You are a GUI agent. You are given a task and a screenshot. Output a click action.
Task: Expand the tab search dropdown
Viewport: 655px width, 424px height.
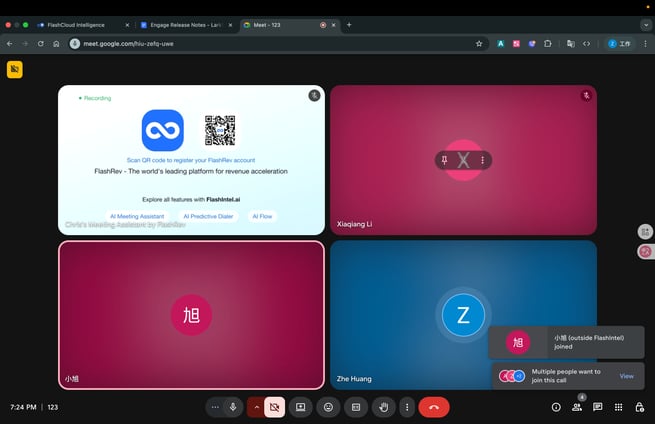(646, 25)
